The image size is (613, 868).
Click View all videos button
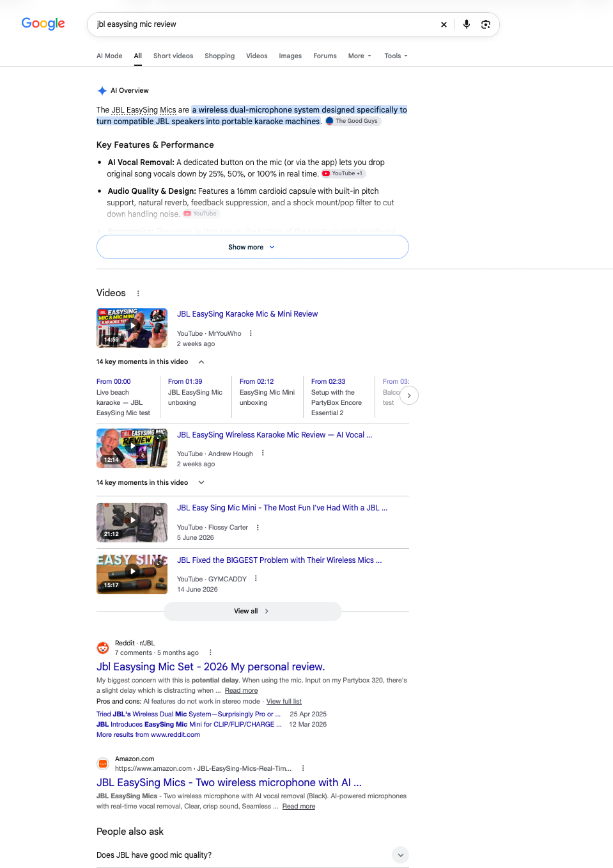point(252,612)
